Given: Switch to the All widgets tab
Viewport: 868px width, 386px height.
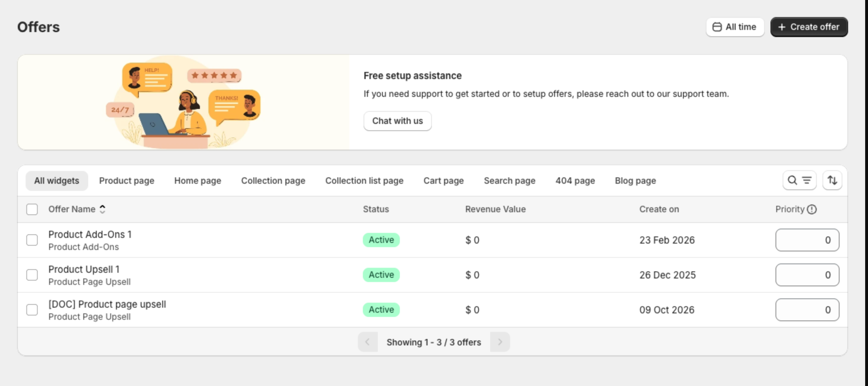Looking at the screenshot, I should click(57, 181).
